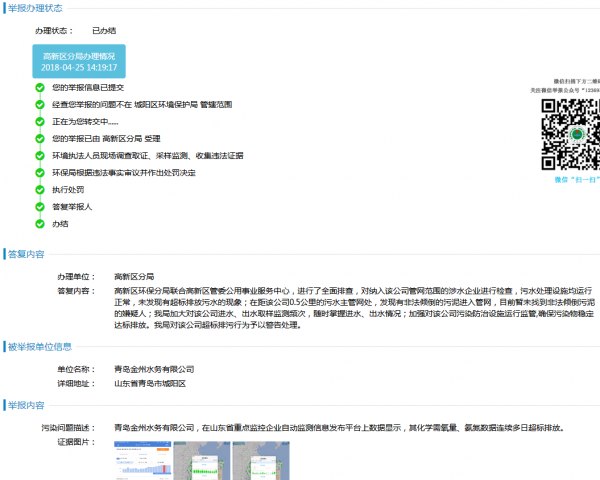Click step text 正在为您转交中.....

tap(85, 122)
